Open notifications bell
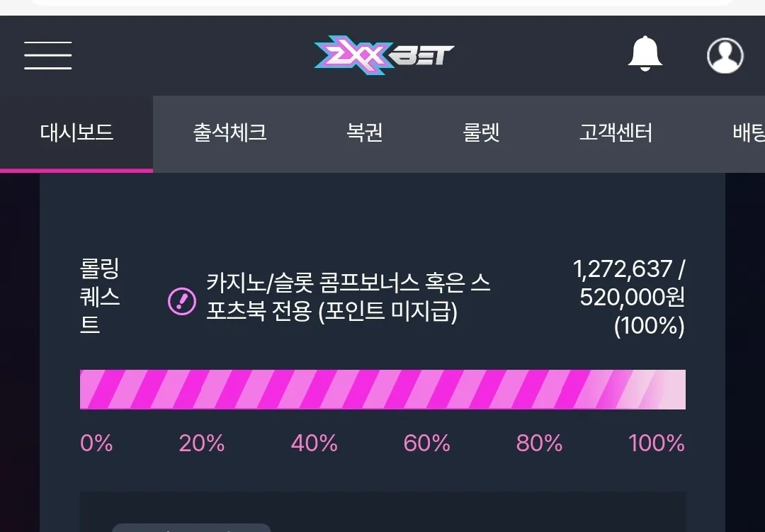The height and width of the screenshot is (532, 765). 645,54
